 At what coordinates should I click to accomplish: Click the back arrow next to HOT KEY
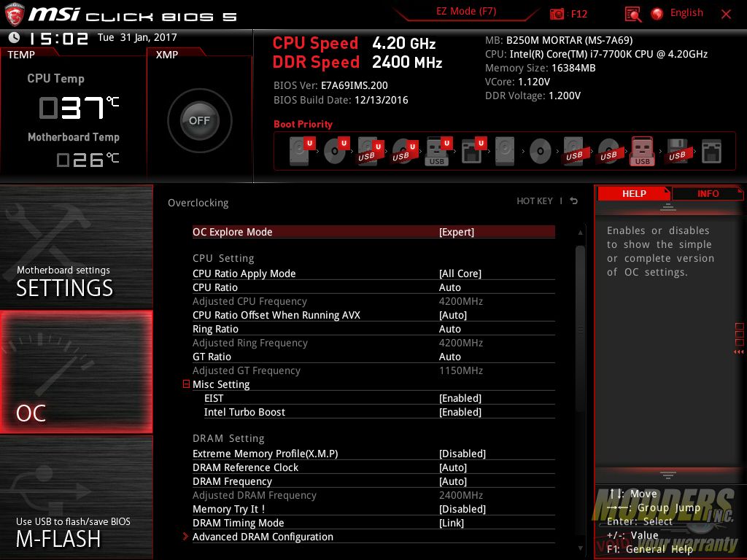[574, 201]
